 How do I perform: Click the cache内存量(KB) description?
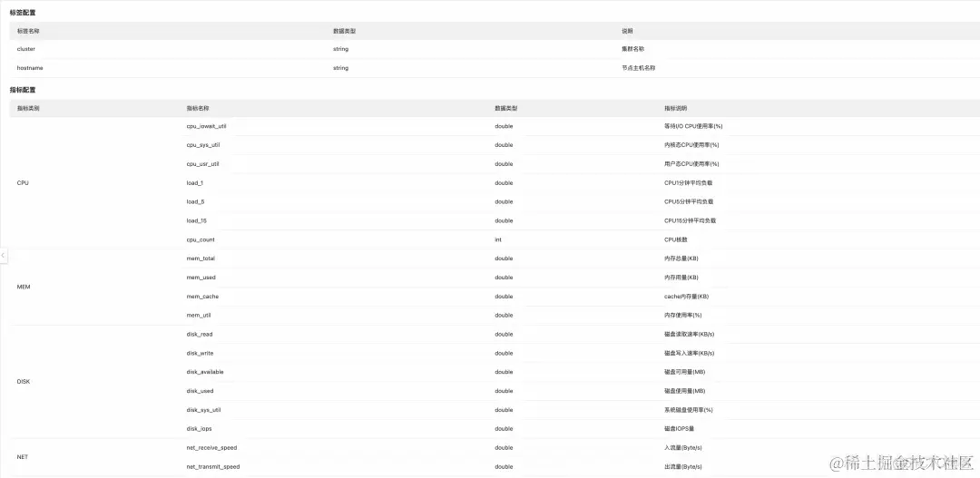pyautogui.click(x=686, y=297)
